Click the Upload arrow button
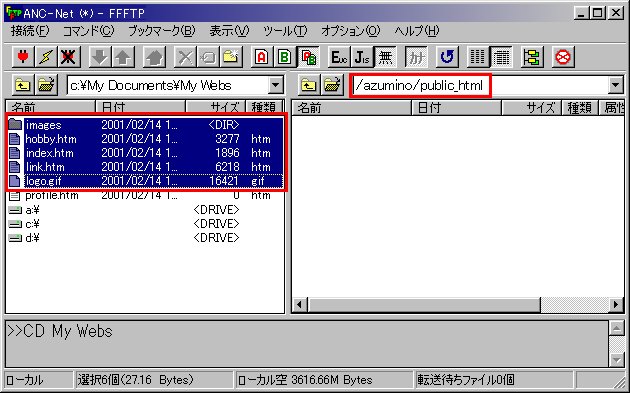Screen dimensions: 630x393 pos(123,57)
